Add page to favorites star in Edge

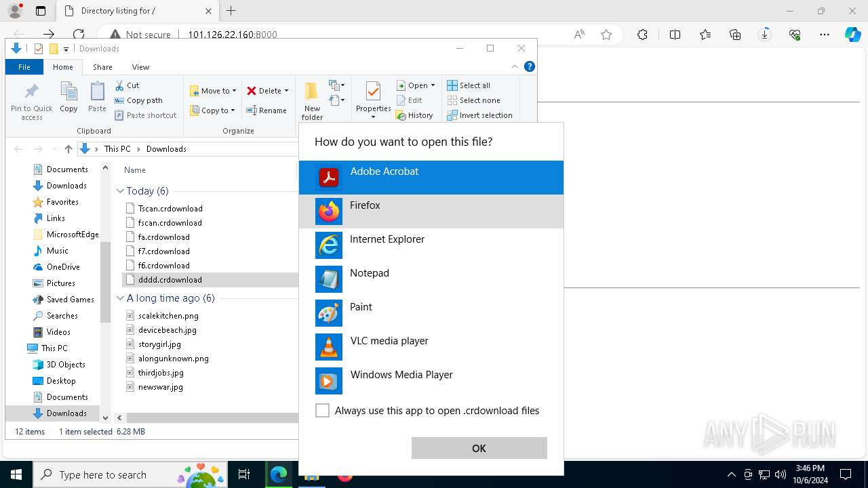606,35
